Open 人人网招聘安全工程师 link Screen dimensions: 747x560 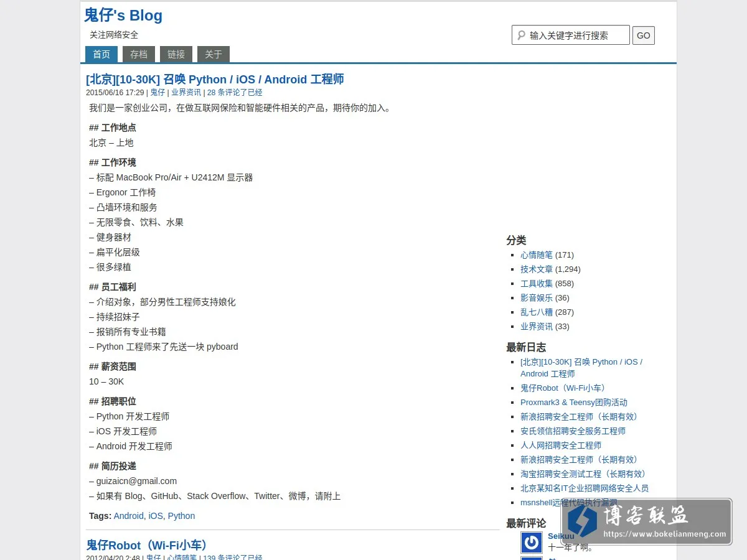pyautogui.click(x=561, y=446)
